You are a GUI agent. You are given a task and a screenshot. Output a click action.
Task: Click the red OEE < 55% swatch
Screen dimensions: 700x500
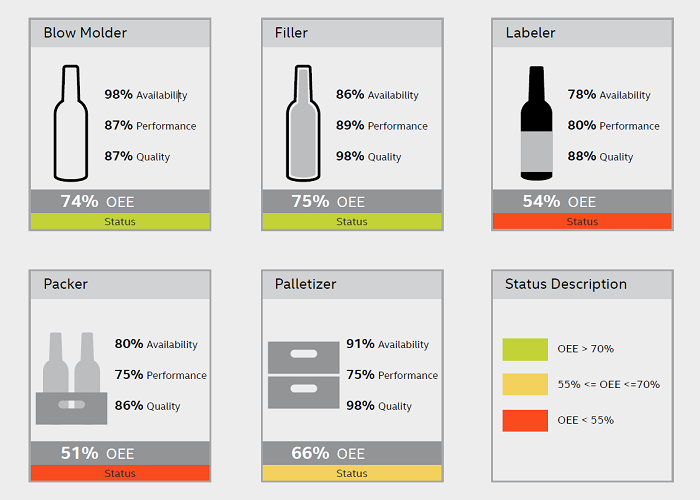click(x=525, y=420)
